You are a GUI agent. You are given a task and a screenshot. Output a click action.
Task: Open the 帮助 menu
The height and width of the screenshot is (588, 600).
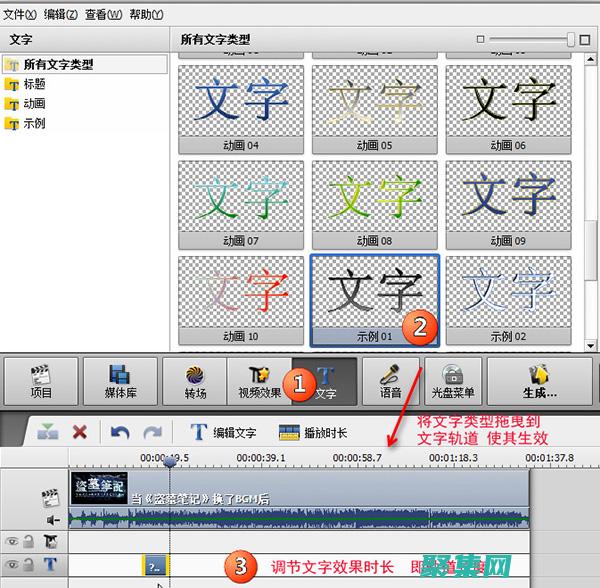(x=146, y=15)
